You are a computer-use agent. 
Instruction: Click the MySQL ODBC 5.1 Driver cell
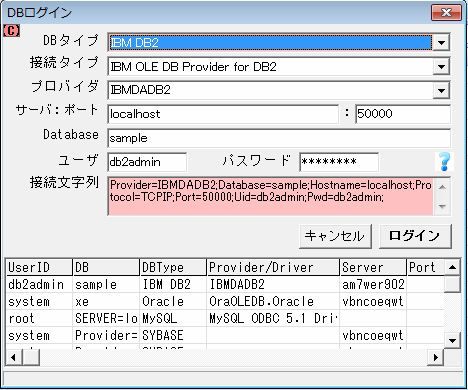coord(273,319)
